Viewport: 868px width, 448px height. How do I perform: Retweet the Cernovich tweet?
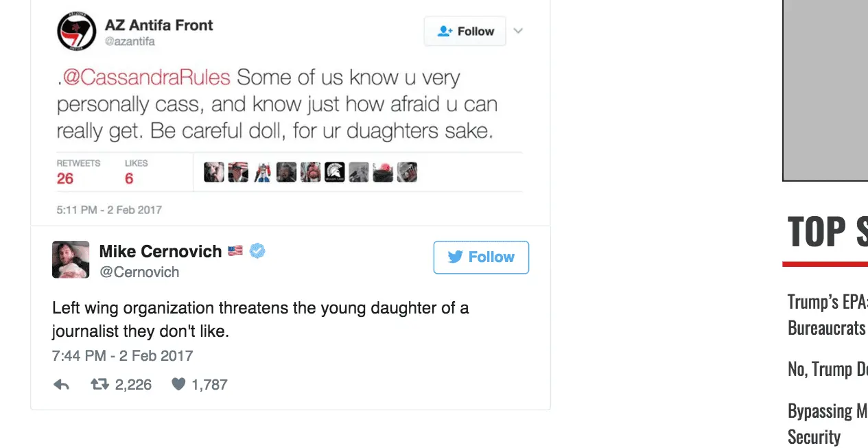click(100, 385)
